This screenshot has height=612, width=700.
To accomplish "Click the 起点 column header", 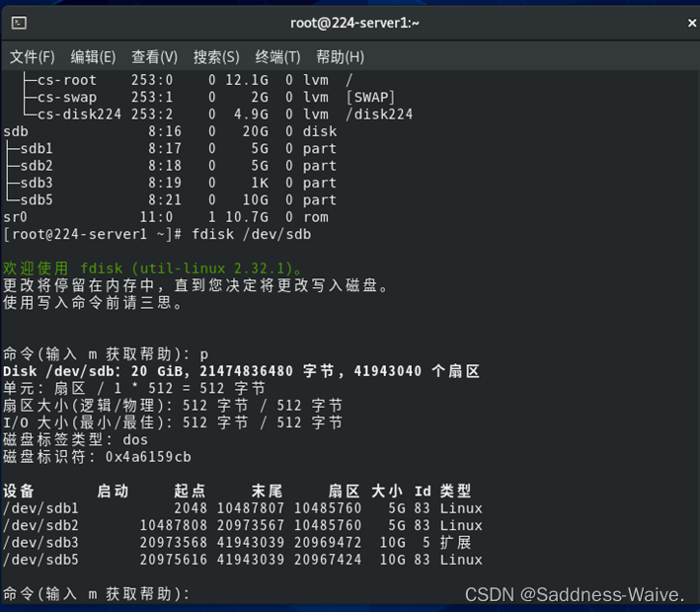I will (190, 491).
